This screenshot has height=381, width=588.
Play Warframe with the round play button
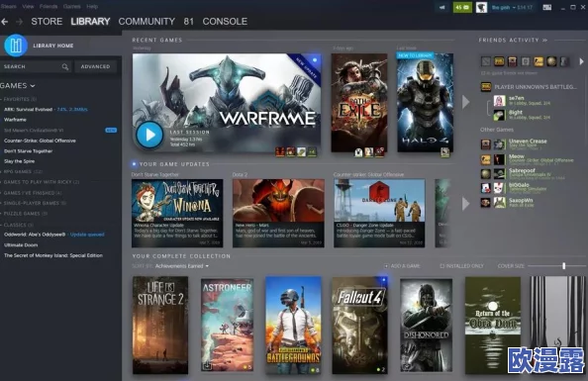[x=149, y=135]
